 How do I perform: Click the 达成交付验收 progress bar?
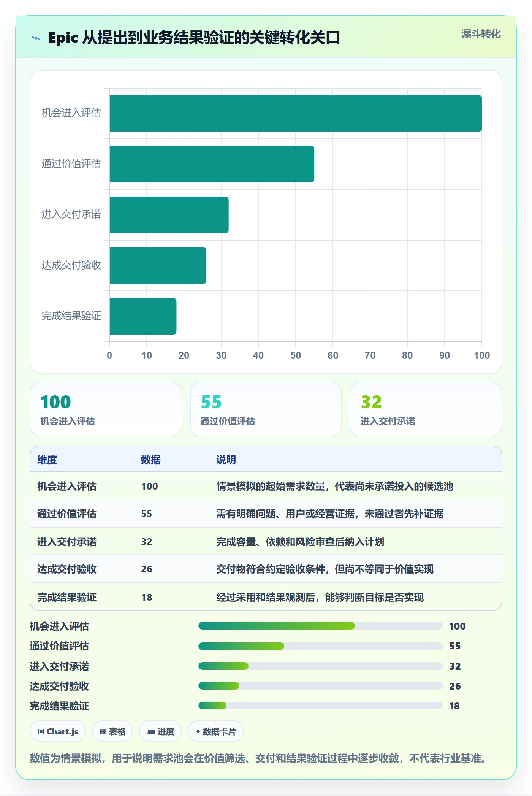tap(321, 686)
